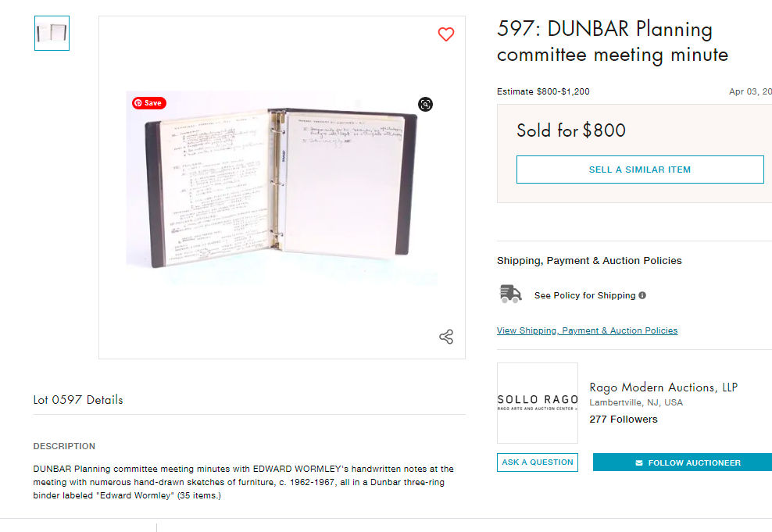Favorite this lot with the heart icon
Viewport: 772px width, 532px height.
coord(446,34)
